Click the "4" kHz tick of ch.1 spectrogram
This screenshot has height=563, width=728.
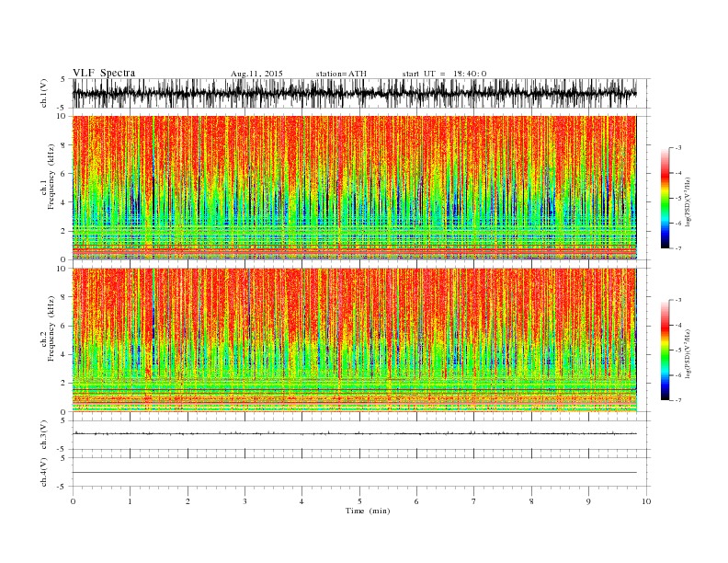tap(64, 202)
